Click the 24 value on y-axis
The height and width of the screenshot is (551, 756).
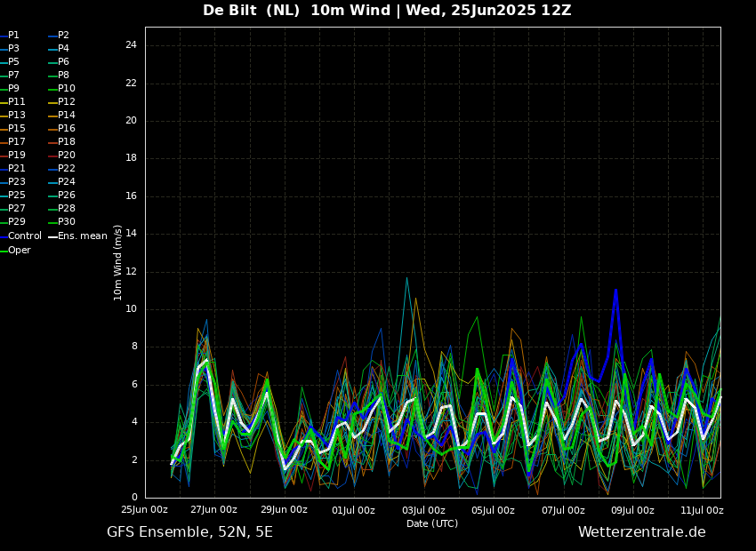[131, 45]
